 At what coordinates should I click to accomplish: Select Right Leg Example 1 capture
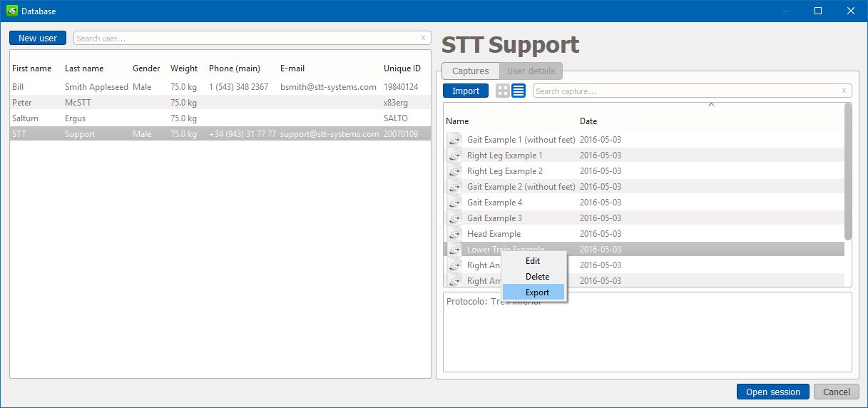pyautogui.click(x=644, y=155)
